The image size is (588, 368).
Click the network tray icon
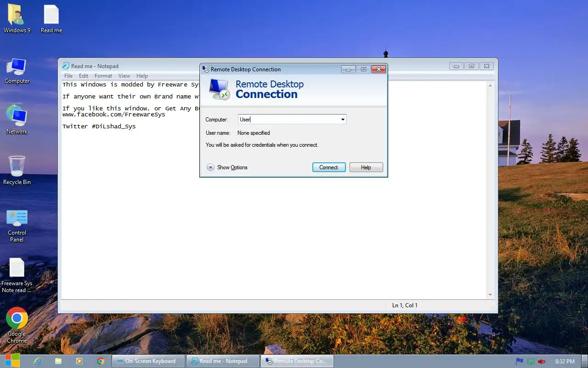(531, 362)
